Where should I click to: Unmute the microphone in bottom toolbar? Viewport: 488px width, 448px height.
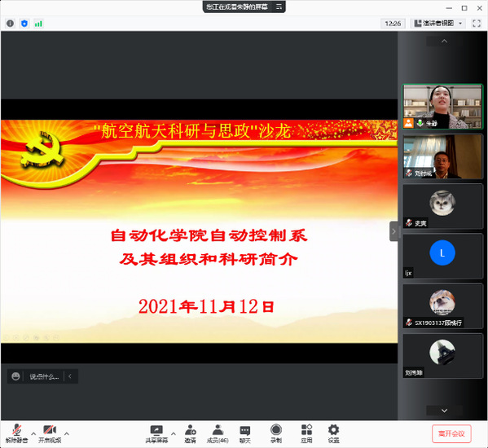pyautogui.click(x=16, y=433)
